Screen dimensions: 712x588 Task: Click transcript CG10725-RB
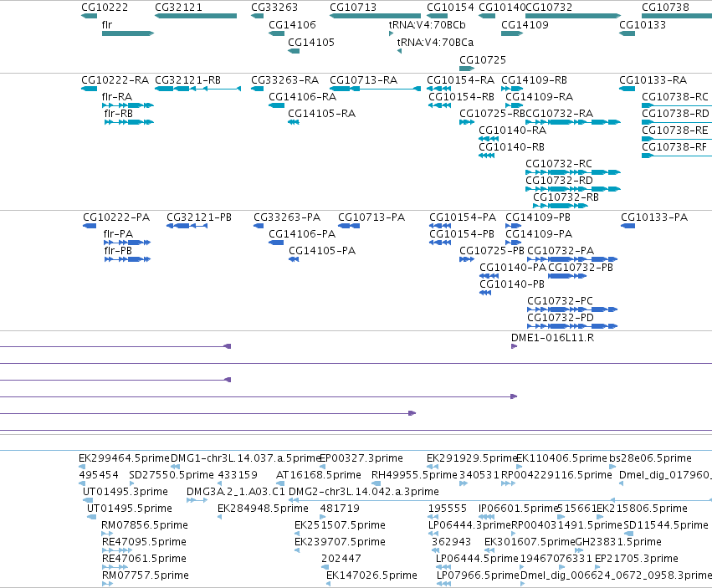point(492,114)
